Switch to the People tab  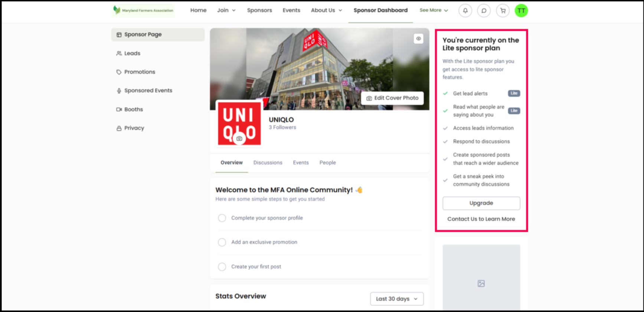[327, 163]
